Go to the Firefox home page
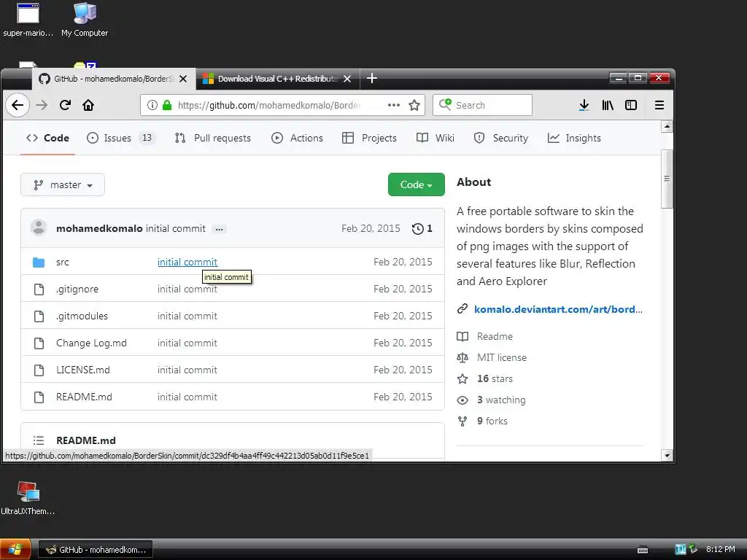747x560 pixels. 88,105
